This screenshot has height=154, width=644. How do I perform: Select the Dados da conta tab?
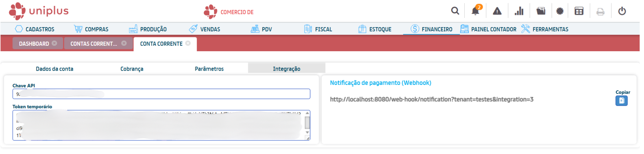(54, 69)
